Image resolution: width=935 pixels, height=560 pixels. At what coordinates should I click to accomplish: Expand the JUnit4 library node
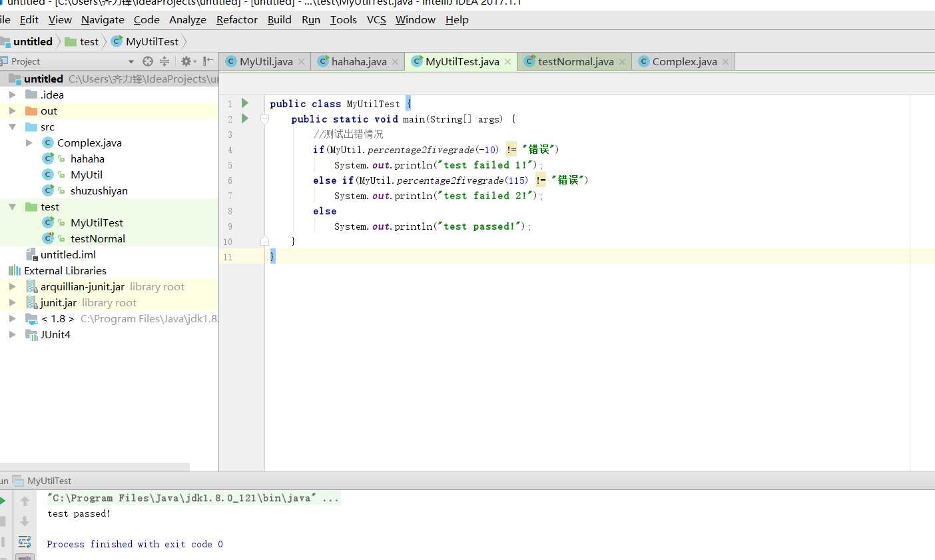pos(12,334)
